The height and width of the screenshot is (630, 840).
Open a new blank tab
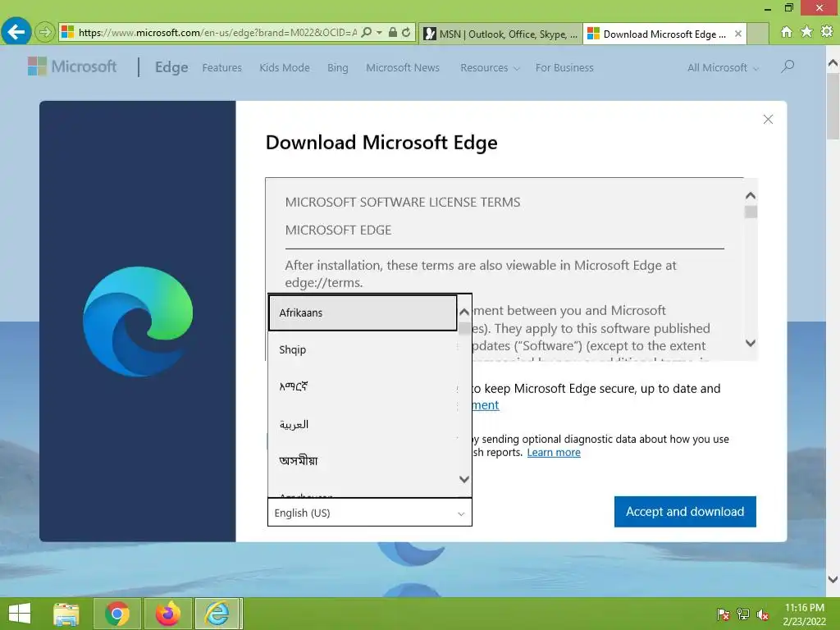pos(757,34)
